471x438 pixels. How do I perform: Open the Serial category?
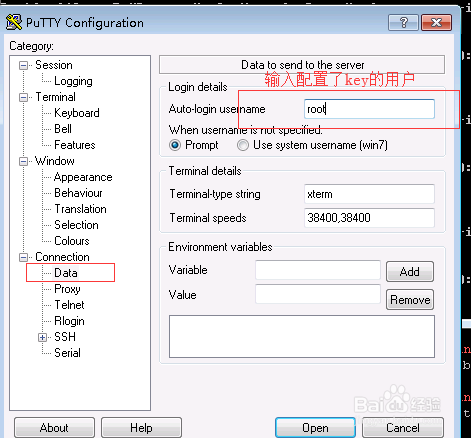[67, 353]
